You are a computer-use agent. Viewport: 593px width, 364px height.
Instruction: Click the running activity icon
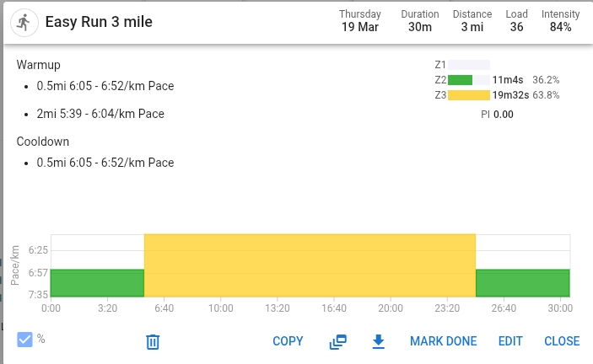(24, 22)
